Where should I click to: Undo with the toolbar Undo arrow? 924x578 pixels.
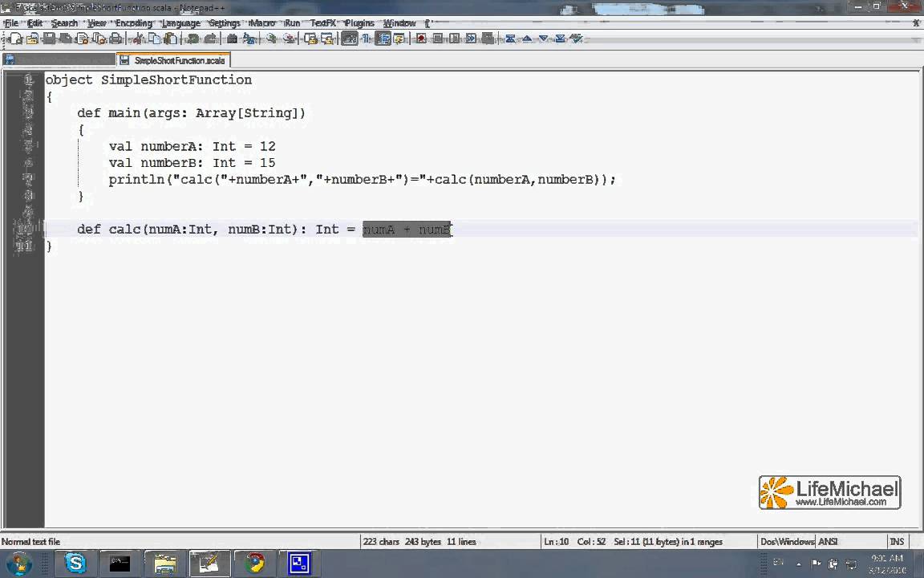192,39
